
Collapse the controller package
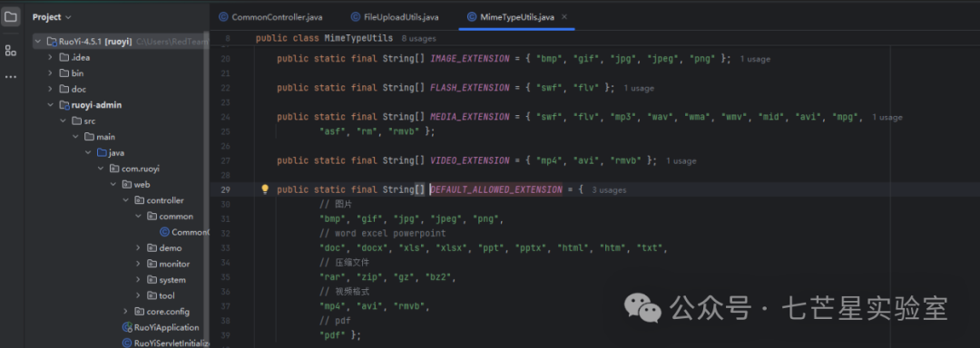[125, 200]
